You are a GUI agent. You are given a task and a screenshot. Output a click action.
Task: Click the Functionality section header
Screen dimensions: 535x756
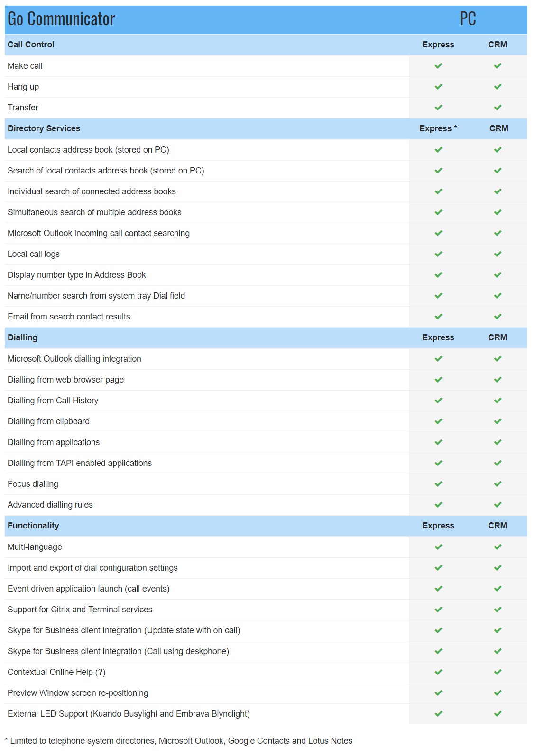tap(33, 526)
